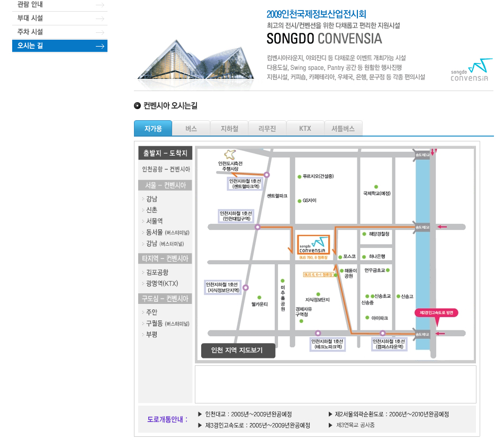Click the 서울 – 컨벤시아 section header
This screenshot has width=504, height=440.
165,185
